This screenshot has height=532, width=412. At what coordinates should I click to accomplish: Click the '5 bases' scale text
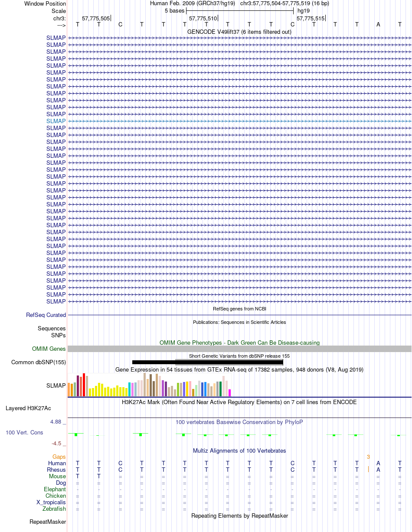(174, 10)
